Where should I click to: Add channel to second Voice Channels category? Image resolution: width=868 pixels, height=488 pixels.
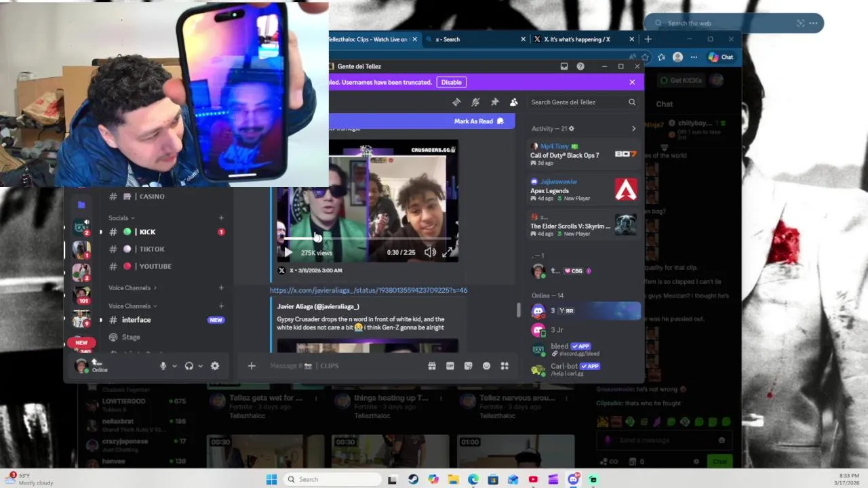click(221, 306)
